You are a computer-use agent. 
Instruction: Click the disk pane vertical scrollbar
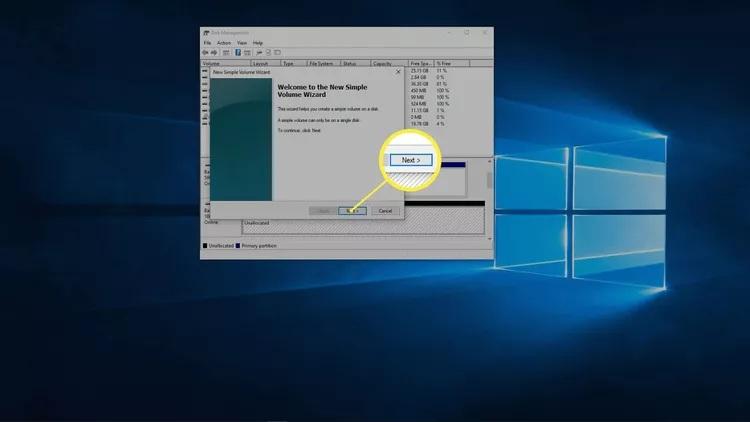(x=489, y=180)
